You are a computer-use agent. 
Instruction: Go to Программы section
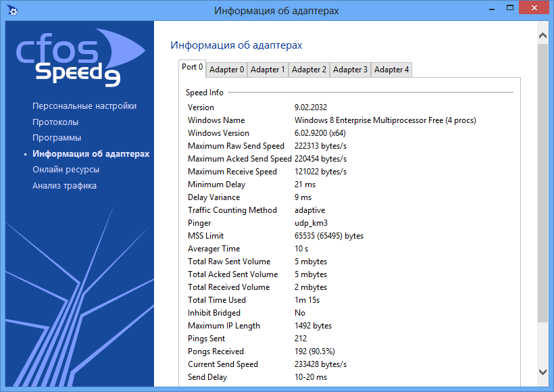[57, 137]
